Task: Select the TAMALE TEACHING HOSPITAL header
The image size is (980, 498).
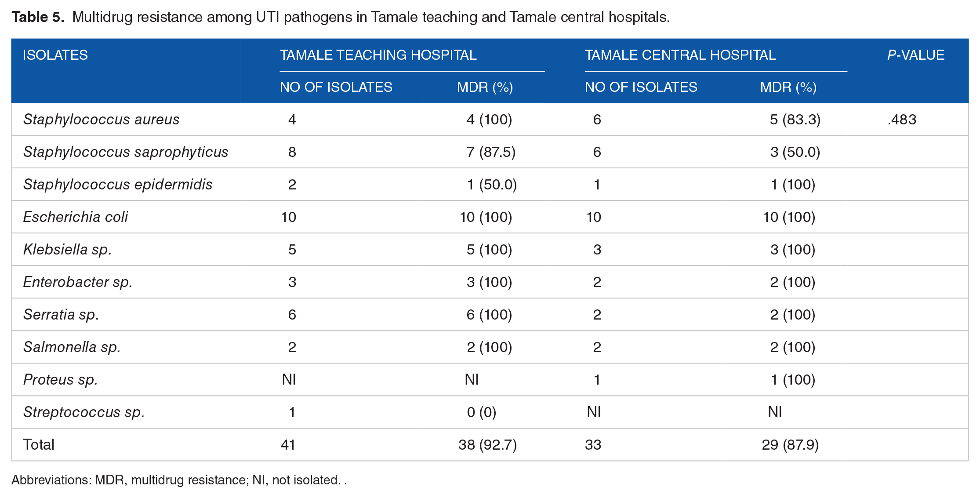Action: 378,55
